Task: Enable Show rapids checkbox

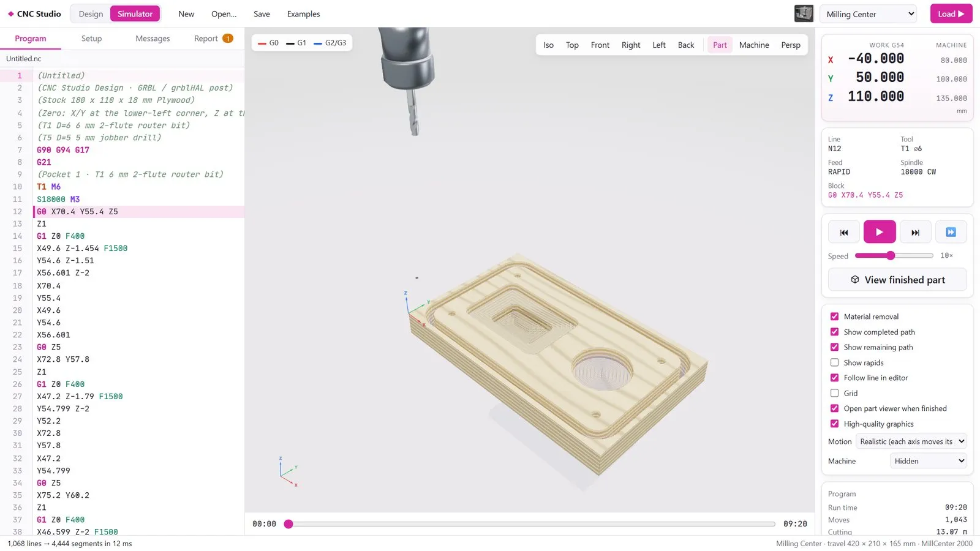Action: pyautogui.click(x=834, y=362)
